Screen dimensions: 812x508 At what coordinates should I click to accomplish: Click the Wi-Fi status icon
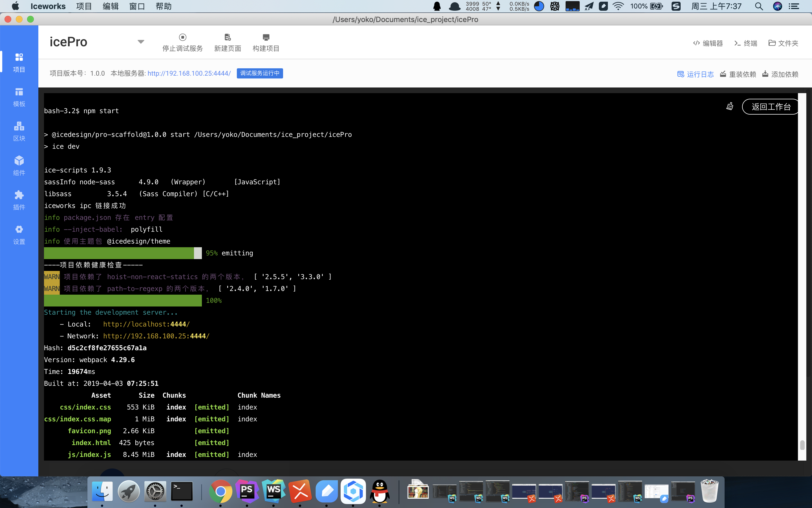pos(618,6)
